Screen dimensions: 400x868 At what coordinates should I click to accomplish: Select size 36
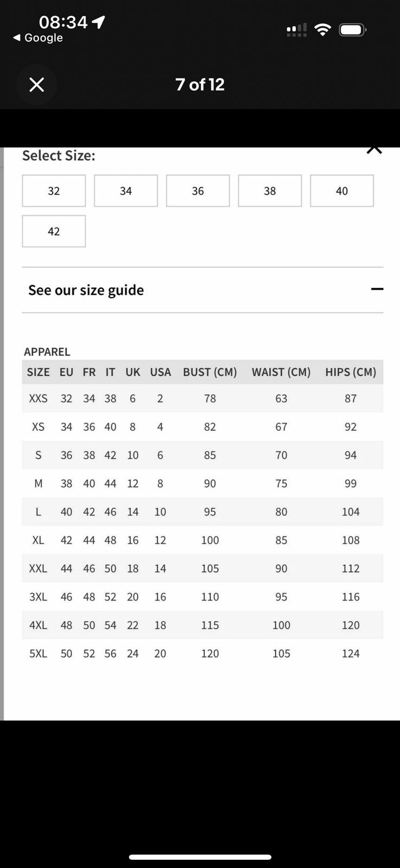coord(198,191)
